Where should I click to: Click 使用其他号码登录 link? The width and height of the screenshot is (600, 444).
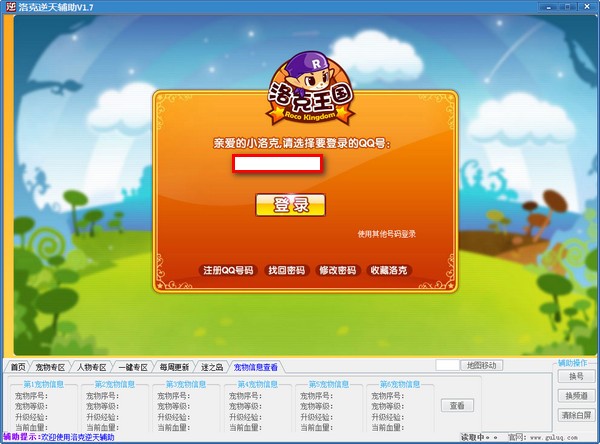point(386,234)
